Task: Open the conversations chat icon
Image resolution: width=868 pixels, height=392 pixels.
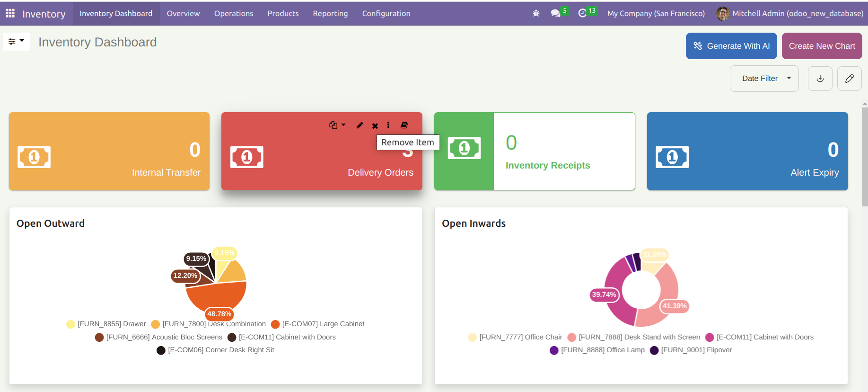Action: 556,13
